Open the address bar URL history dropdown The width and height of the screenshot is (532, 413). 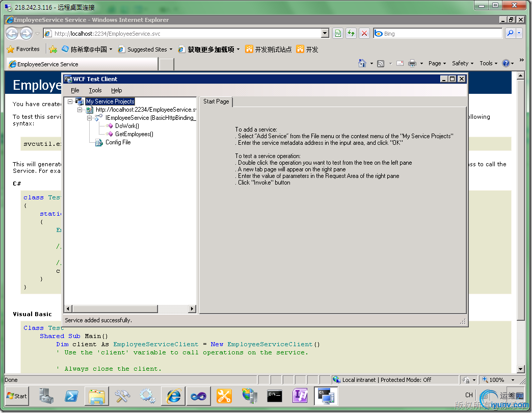tap(325, 33)
